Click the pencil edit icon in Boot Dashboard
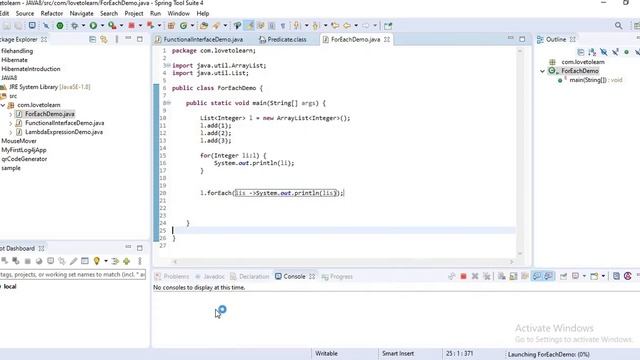The height and width of the screenshot is (360, 640). (73, 261)
